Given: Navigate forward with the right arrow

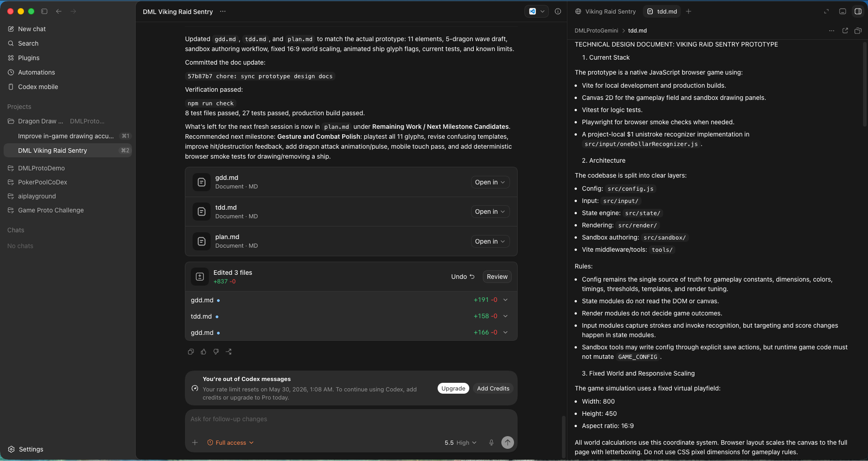Looking at the screenshot, I should [x=73, y=11].
